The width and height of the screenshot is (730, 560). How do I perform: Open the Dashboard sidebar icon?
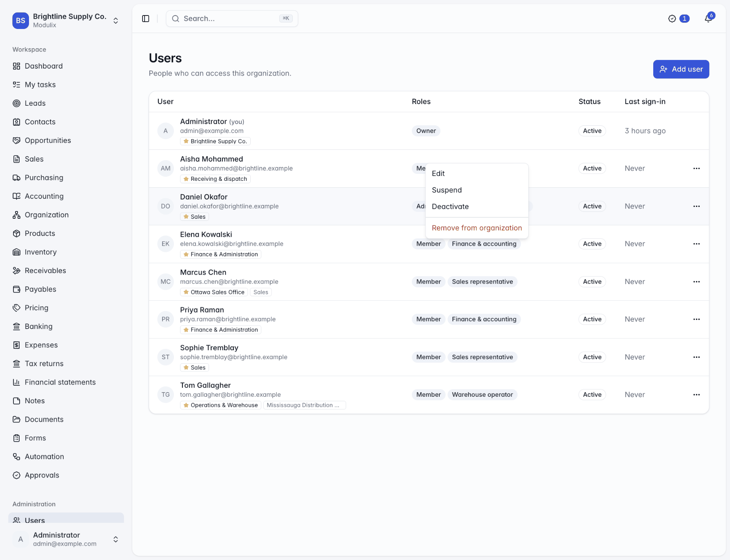point(16,66)
